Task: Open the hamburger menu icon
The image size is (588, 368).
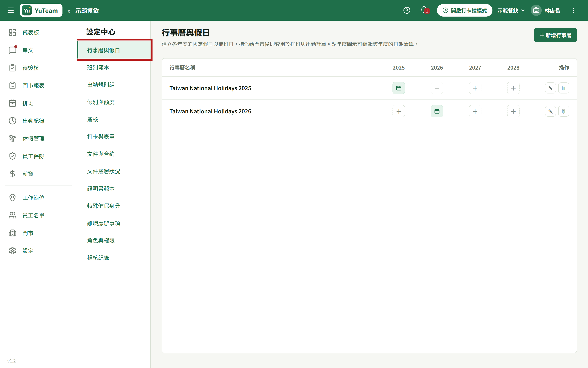Action: 10,10
